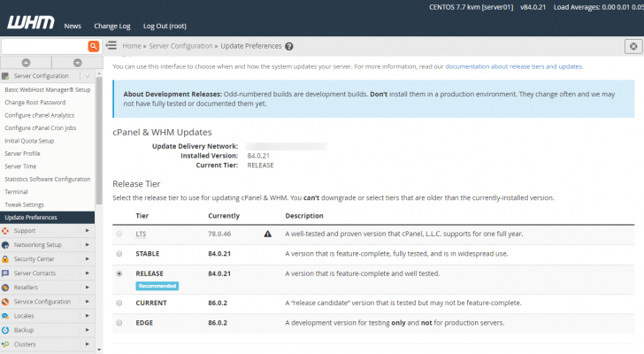Click the LTS warning triangle icon
644x354 pixels.
point(267,235)
